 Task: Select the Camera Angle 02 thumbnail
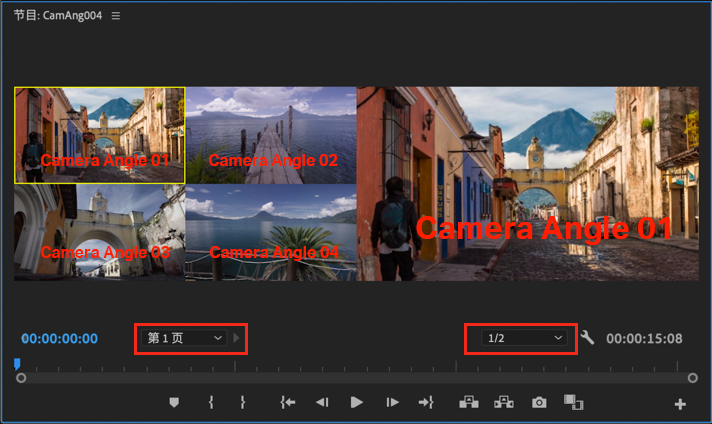(271, 135)
